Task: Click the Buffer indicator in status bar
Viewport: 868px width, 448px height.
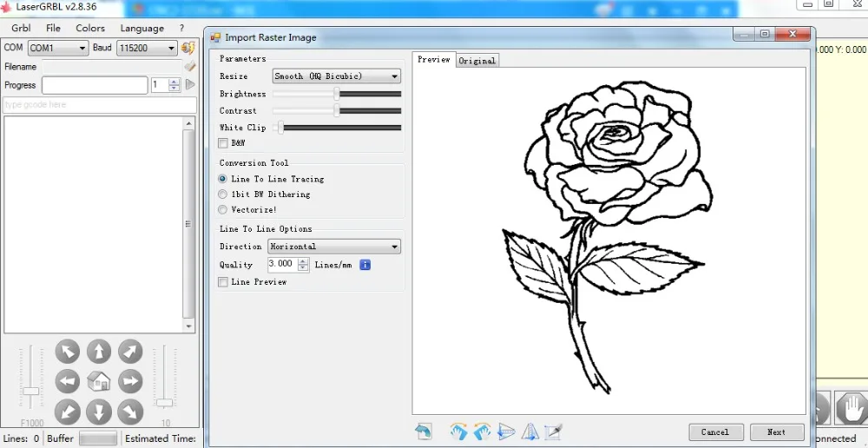Action: point(98,438)
